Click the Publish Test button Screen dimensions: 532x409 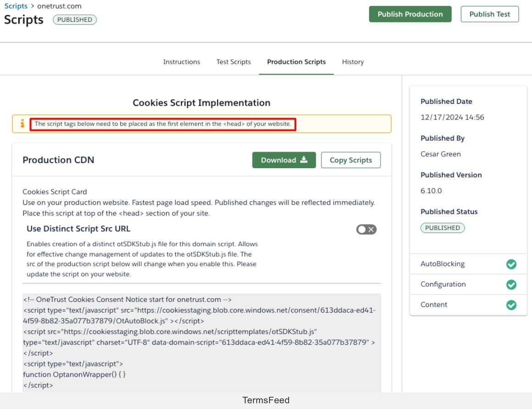click(489, 14)
